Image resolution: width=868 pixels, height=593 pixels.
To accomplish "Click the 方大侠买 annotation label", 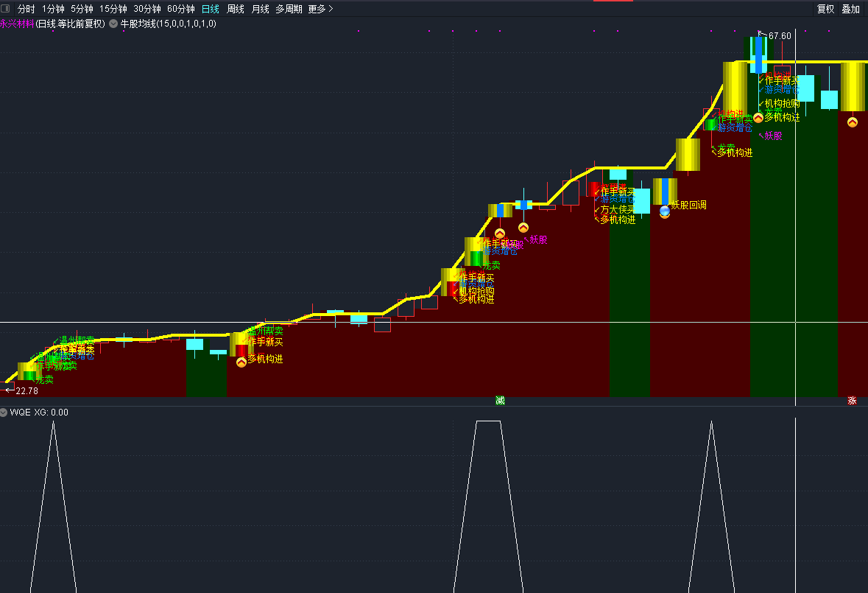I will [618, 209].
